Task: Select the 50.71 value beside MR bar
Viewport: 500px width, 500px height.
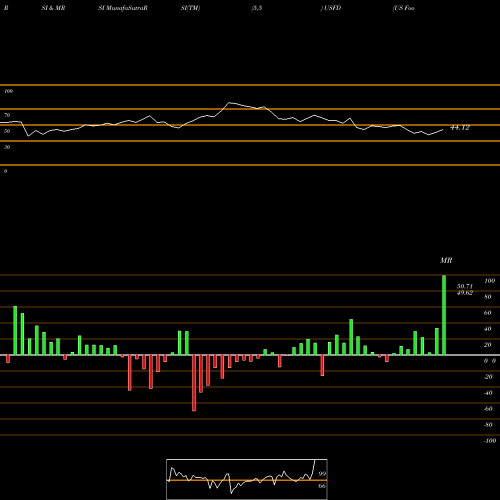Action: click(465, 286)
